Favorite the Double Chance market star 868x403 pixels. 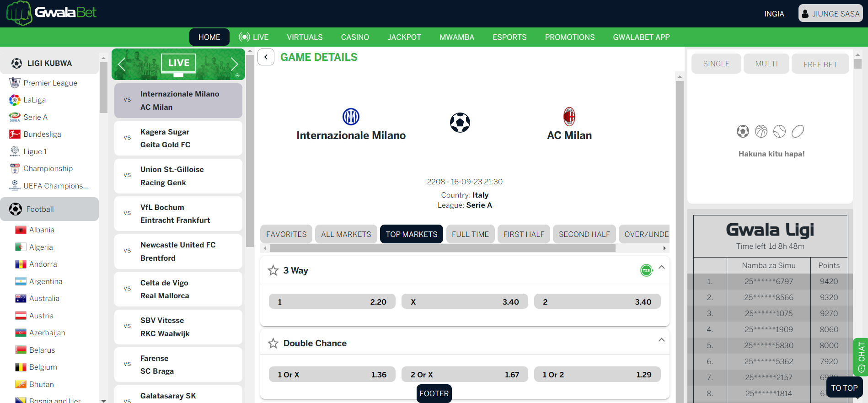point(273,343)
